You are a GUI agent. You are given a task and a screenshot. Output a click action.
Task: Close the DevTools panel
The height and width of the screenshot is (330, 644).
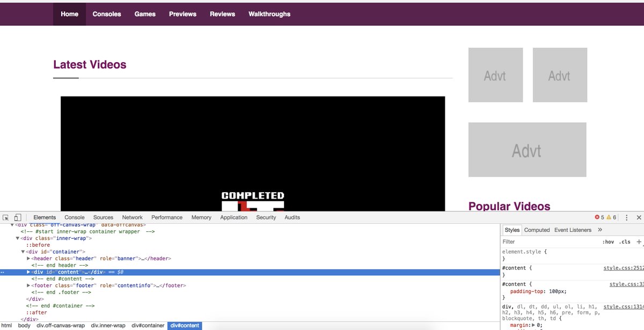[x=639, y=217]
